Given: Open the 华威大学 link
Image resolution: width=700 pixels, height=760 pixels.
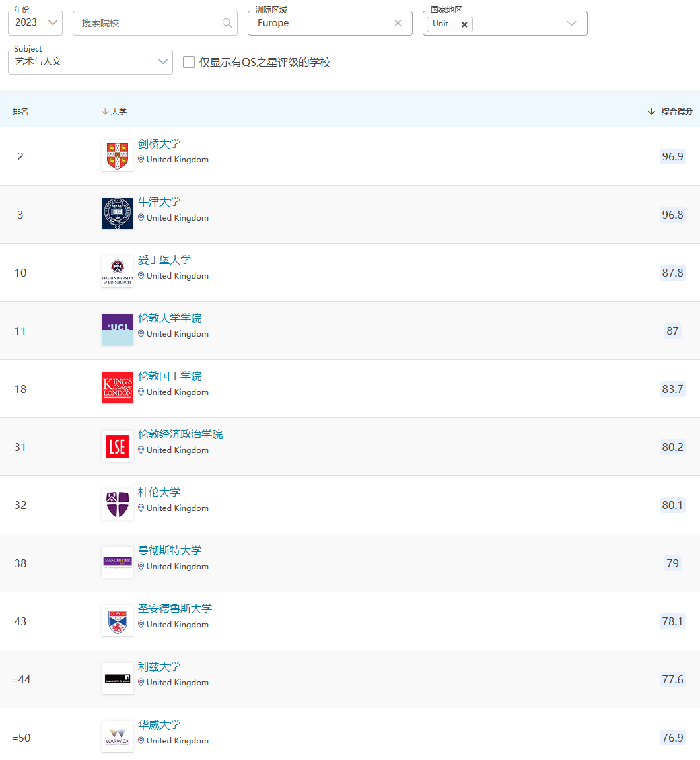Looking at the screenshot, I should (159, 725).
